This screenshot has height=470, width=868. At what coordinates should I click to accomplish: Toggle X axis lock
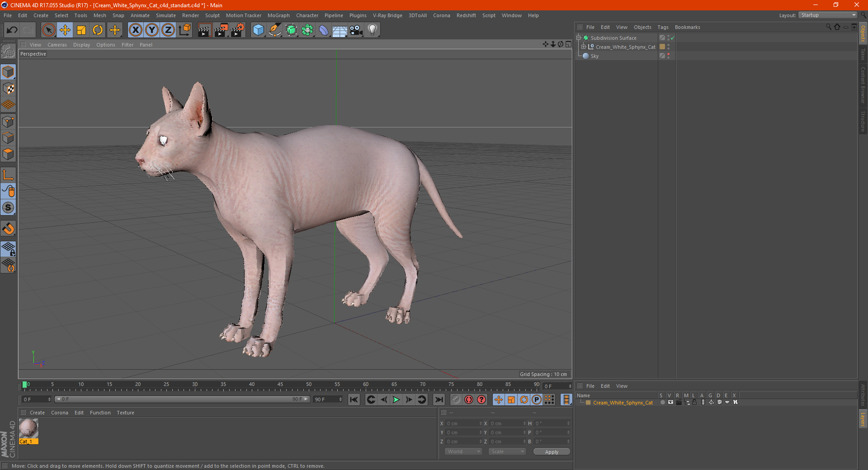135,30
